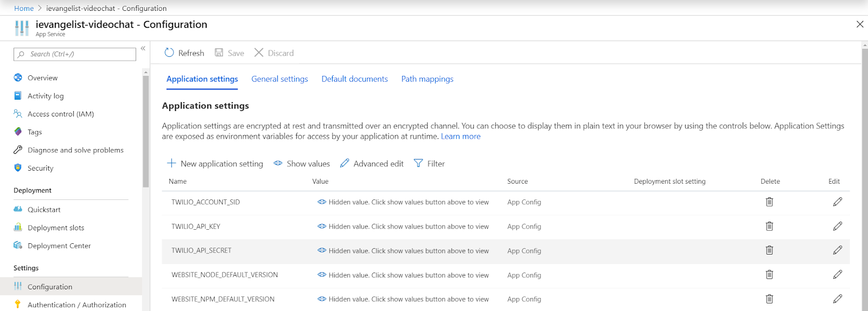Click App Config in the TWILIO_ACCOUNT_SID row

pyautogui.click(x=524, y=202)
